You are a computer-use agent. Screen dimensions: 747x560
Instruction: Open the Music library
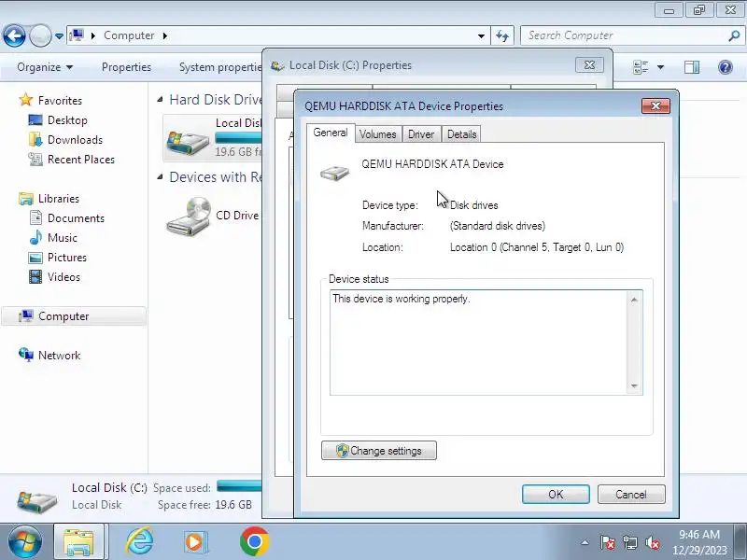pos(62,238)
